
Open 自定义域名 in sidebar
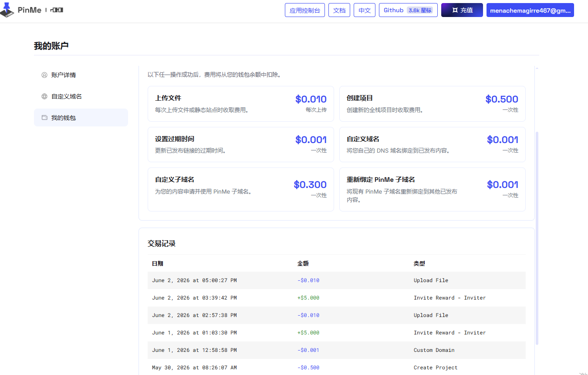(81, 96)
